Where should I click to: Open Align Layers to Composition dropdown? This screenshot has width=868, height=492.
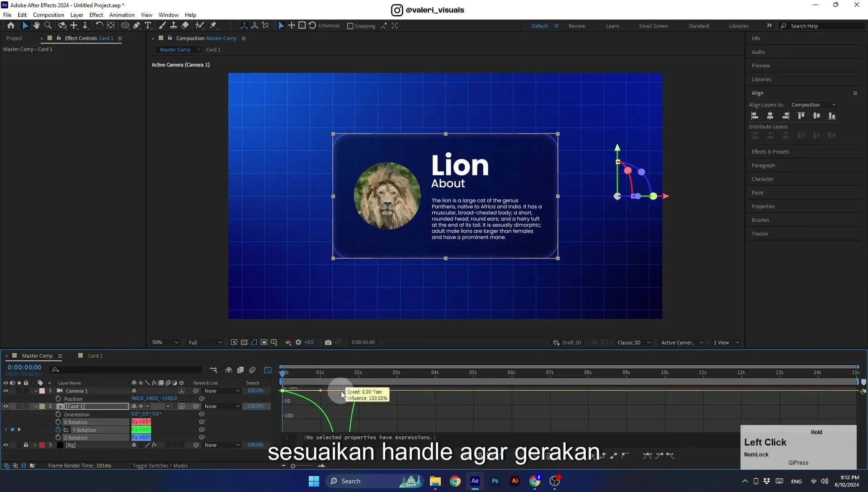click(813, 105)
